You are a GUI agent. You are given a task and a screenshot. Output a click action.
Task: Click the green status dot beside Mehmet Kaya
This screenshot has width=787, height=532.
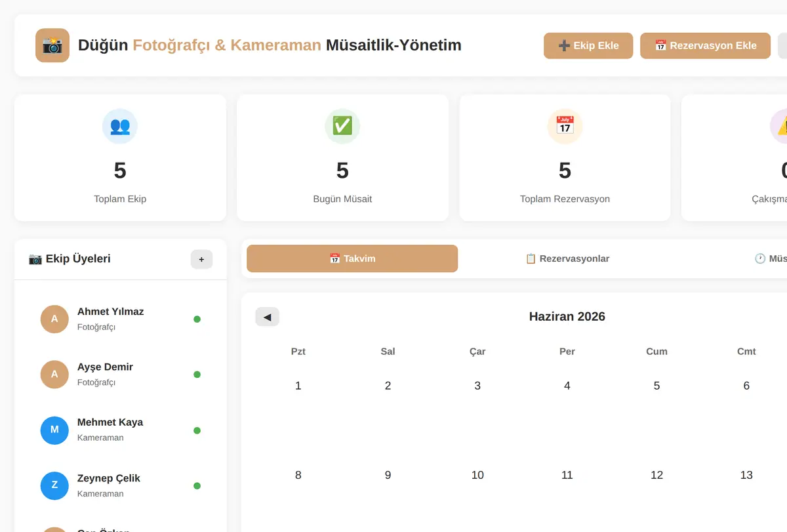(197, 430)
